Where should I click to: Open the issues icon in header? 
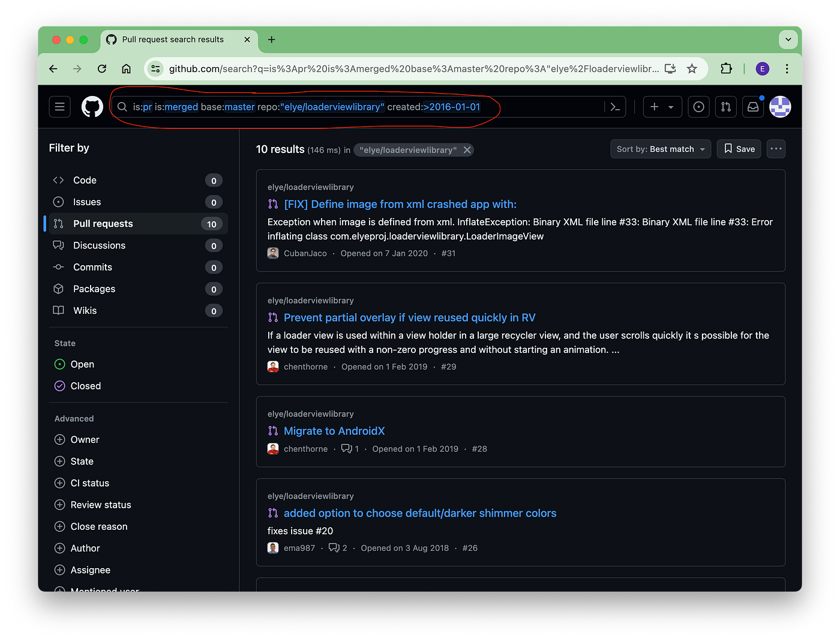698,107
